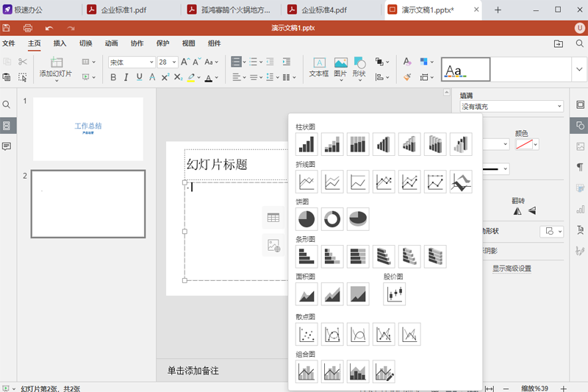Image resolution: width=588 pixels, height=392 pixels.
Task: Select the stock price chart icon
Action: (395, 294)
